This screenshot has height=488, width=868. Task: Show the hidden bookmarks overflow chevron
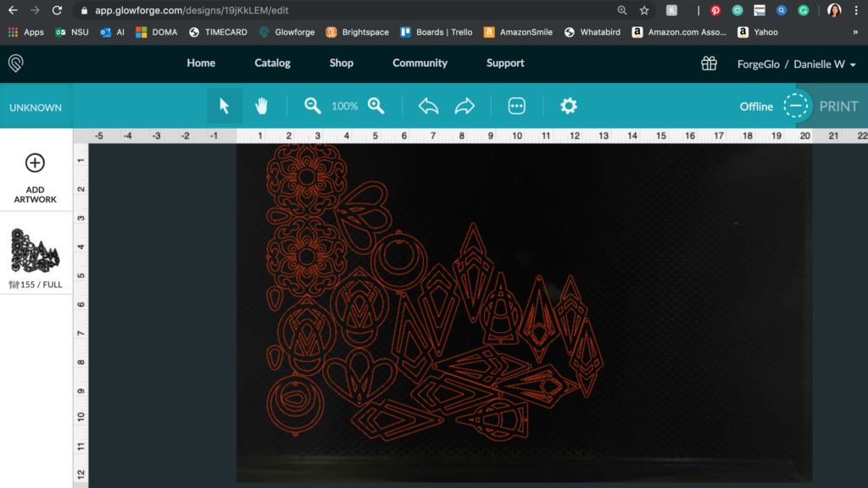click(x=855, y=32)
